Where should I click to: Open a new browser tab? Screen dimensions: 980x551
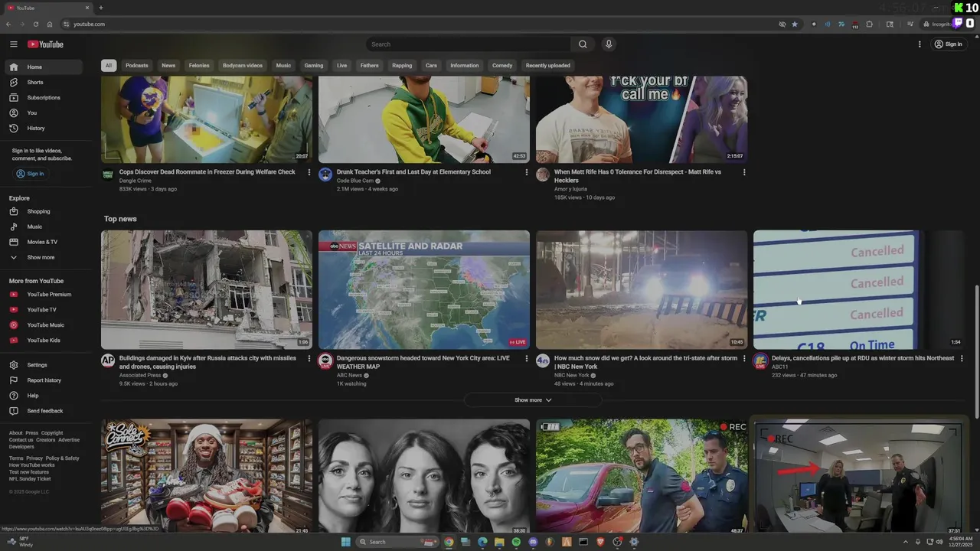[101, 8]
